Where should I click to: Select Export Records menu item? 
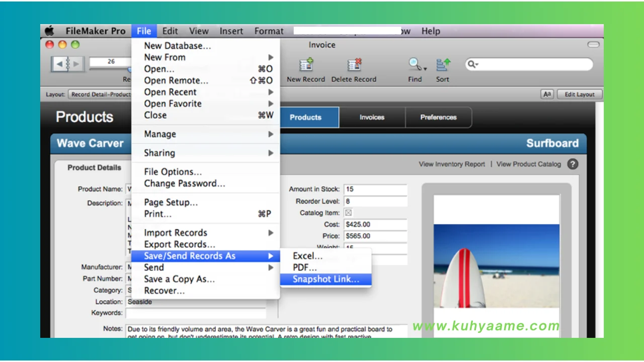[x=205, y=244]
